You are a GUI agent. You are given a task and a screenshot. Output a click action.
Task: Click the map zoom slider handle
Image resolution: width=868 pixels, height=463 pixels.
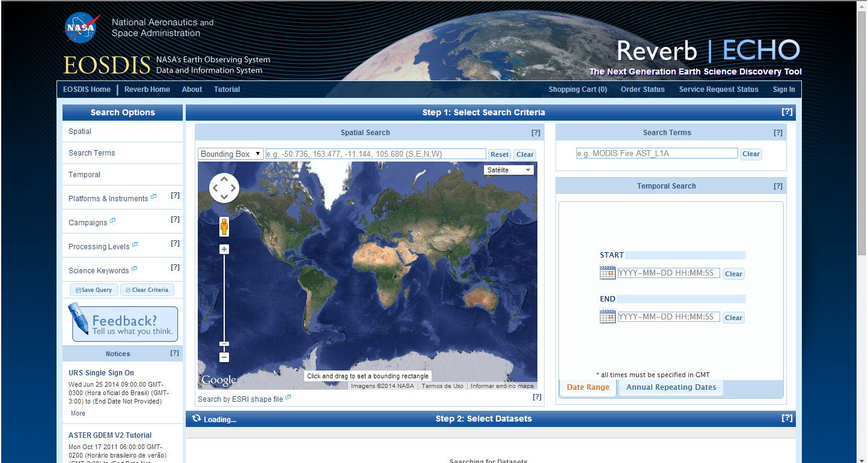point(224,344)
